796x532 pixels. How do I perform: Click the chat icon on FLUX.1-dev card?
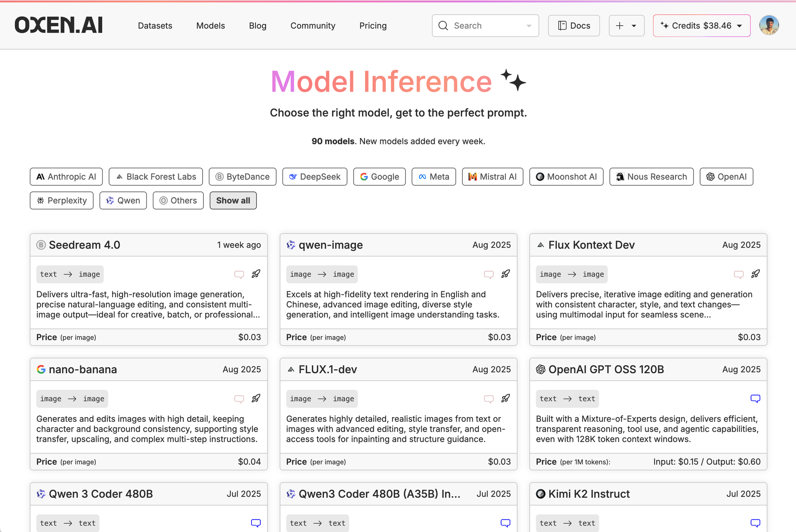488,399
